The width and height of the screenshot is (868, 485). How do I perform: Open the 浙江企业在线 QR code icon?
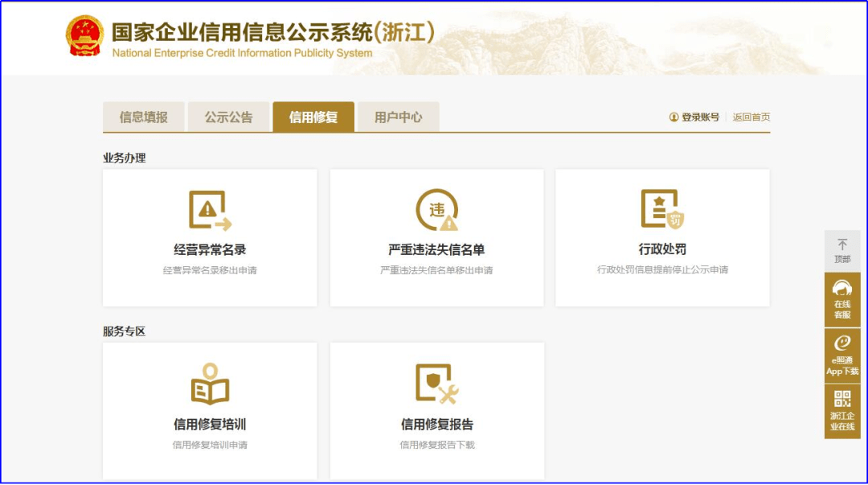pos(841,399)
